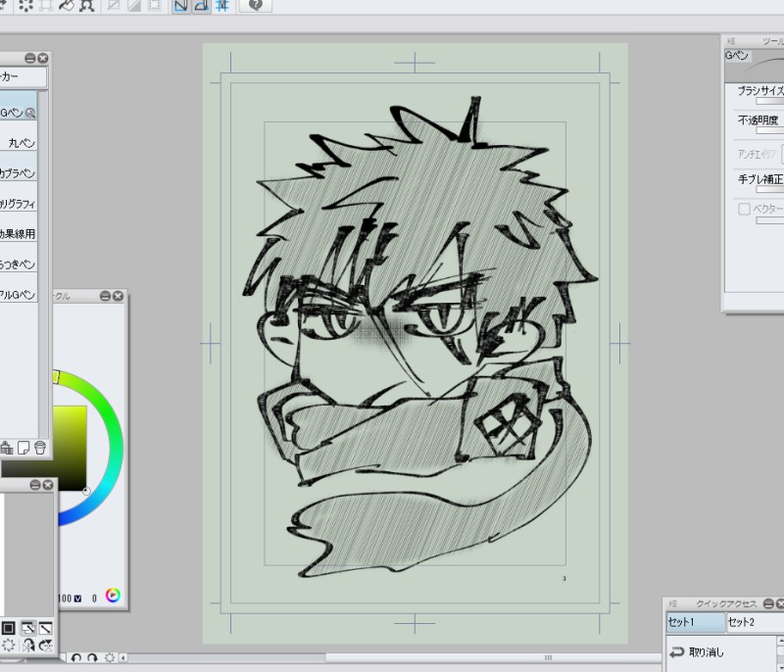
Task: Click the sub tool panel minimize button
Action: click(30, 59)
